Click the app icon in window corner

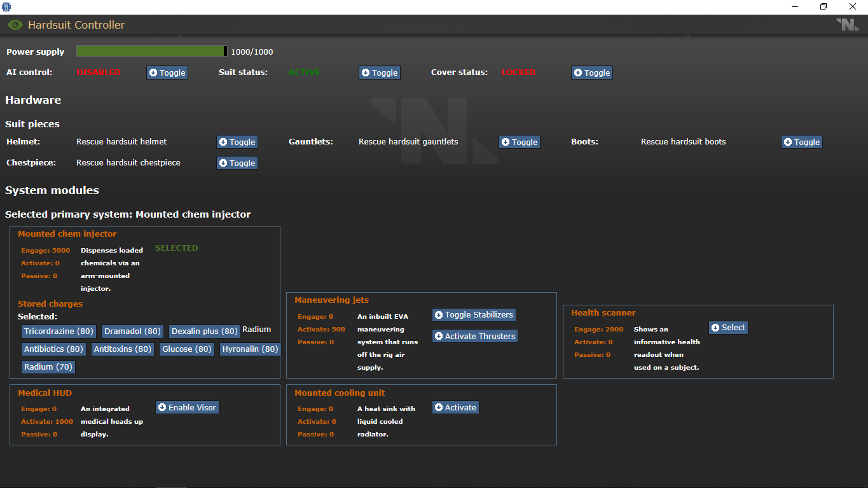[6, 6]
